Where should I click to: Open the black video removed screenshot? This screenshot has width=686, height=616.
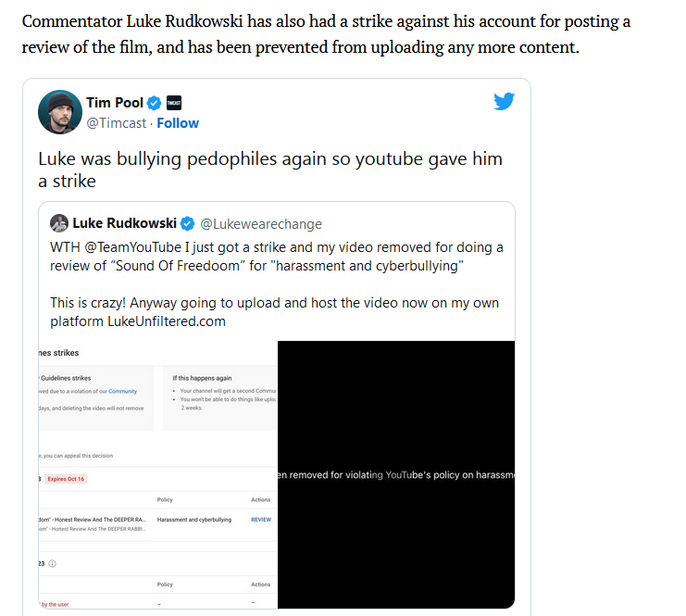point(396,474)
